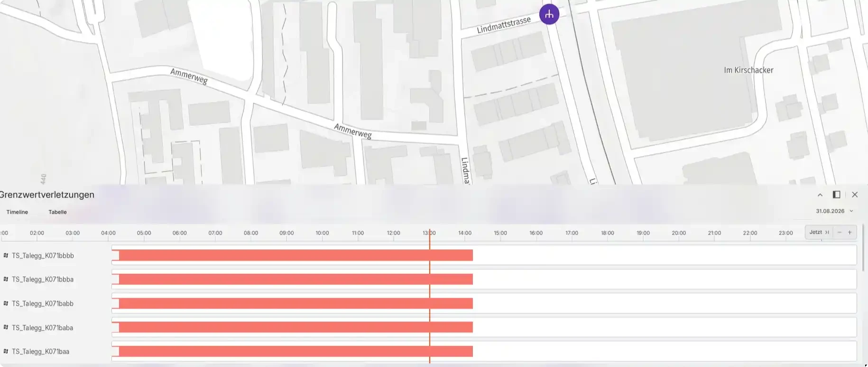Zoom in the timeline with plus
Image resolution: width=868 pixels, height=367 pixels.
point(850,232)
